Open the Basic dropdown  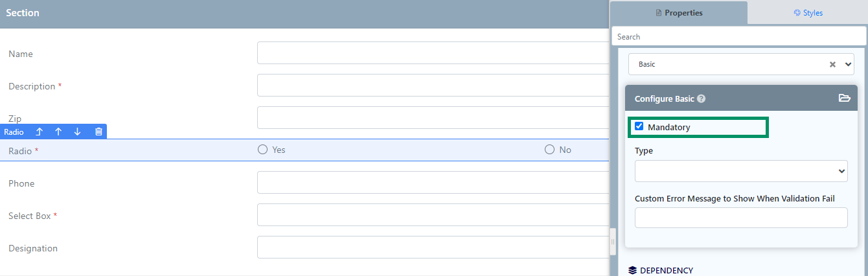[741, 64]
